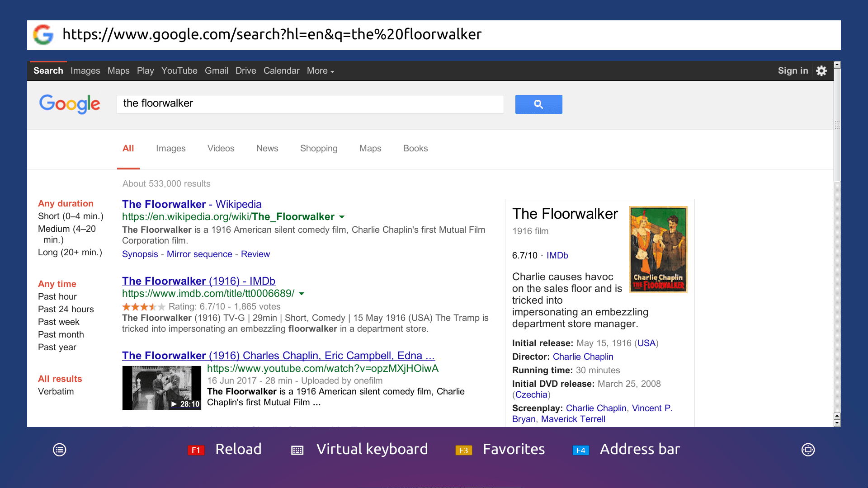This screenshot has width=868, height=488.
Task: Open The Floorwalker Wikipedia link
Action: pyautogui.click(x=192, y=204)
